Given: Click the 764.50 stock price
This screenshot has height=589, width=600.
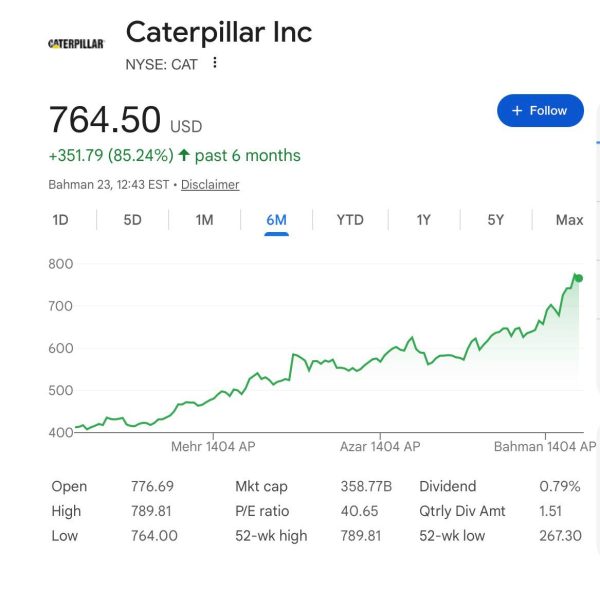Looking at the screenshot, I should pos(104,120).
